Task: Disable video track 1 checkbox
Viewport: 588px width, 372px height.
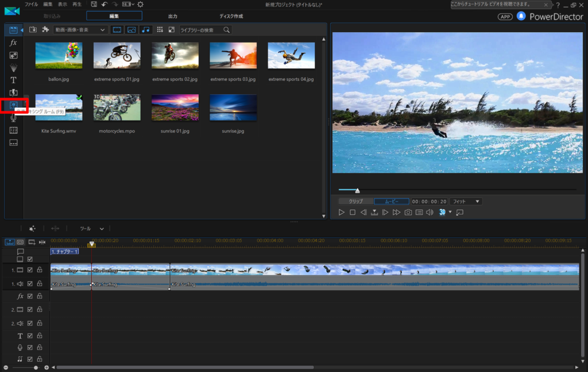Action: click(x=30, y=270)
